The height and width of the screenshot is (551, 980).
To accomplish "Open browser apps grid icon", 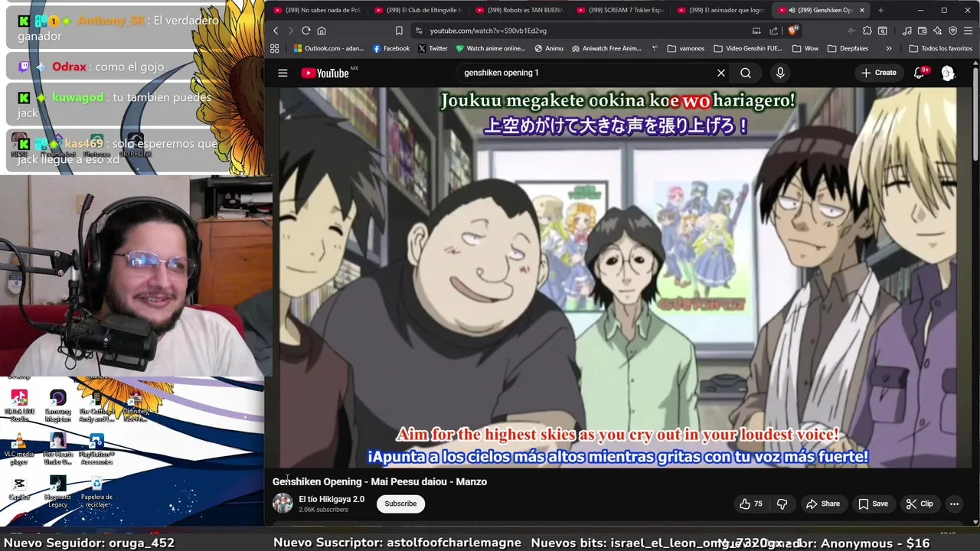I will point(275,48).
